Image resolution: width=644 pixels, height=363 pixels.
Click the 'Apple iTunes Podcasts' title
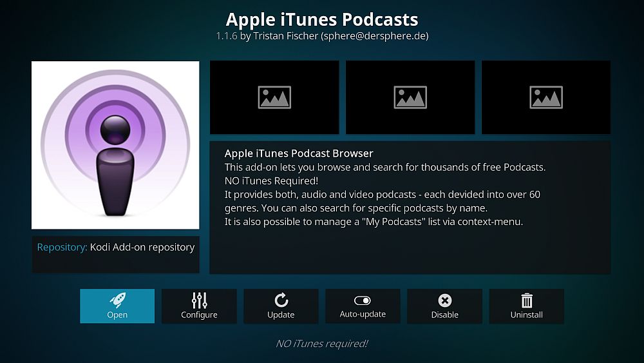tap(322, 19)
